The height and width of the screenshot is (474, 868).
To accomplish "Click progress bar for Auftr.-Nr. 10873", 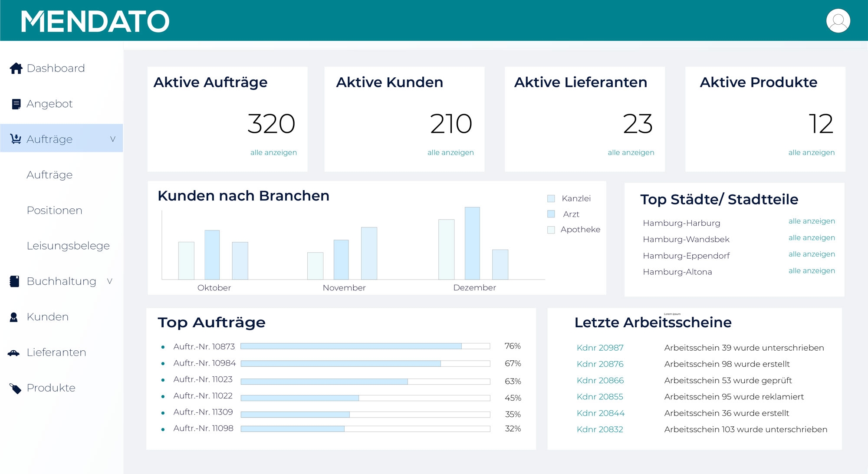I will 365,346.
